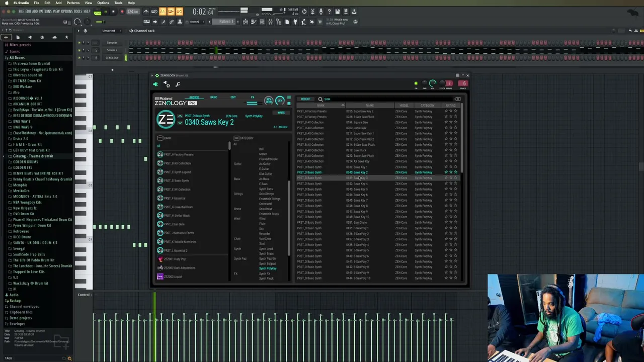This screenshot has width=644, height=362.
Task: Stop playback in the transport
Action: point(113,11)
